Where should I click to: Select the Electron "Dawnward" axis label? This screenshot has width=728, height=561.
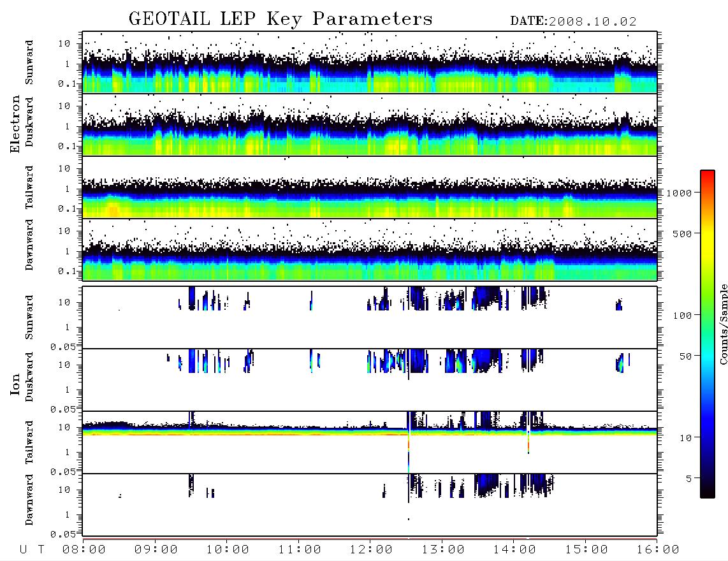[29, 245]
